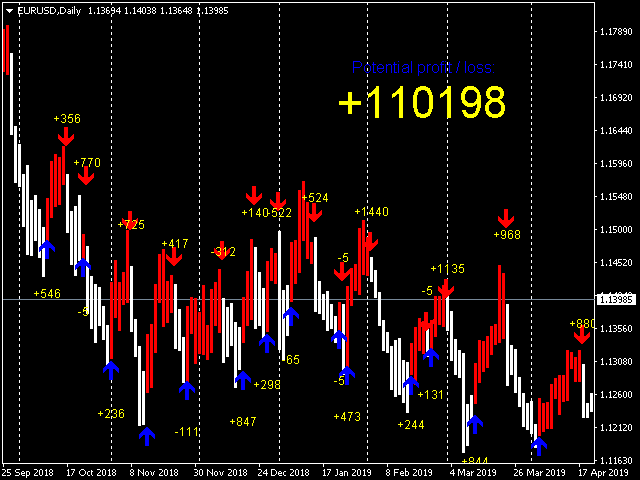Select the blue arrow above +473 label

[x=347, y=376]
